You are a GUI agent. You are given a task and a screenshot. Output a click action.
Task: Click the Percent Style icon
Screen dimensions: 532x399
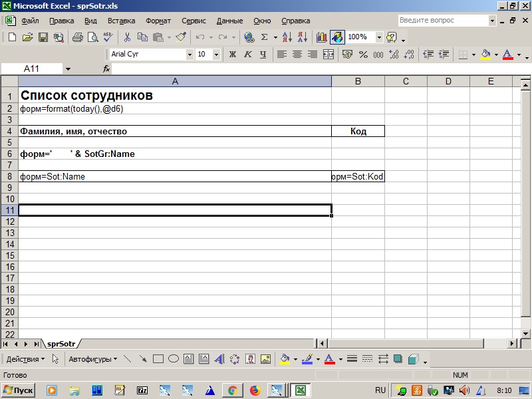point(363,55)
